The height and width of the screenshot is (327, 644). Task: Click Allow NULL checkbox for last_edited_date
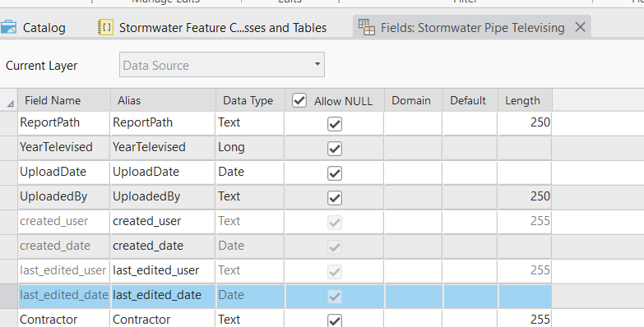click(x=335, y=296)
